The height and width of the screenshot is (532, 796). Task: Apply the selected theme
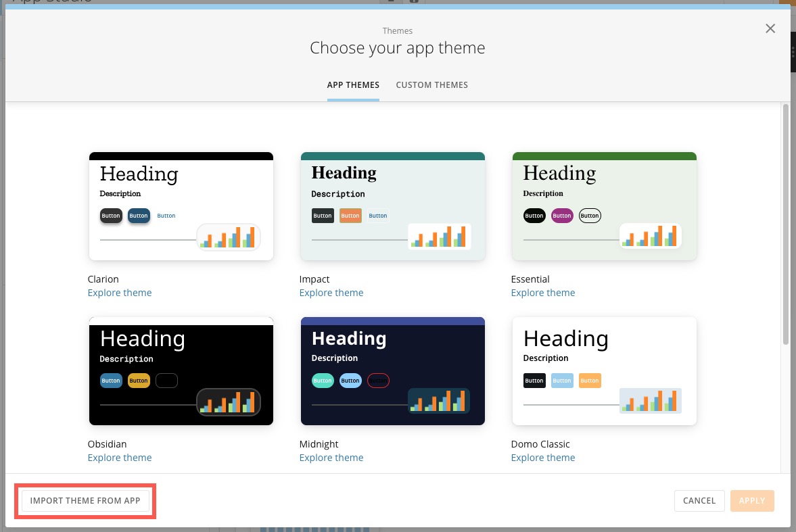(x=752, y=500)
